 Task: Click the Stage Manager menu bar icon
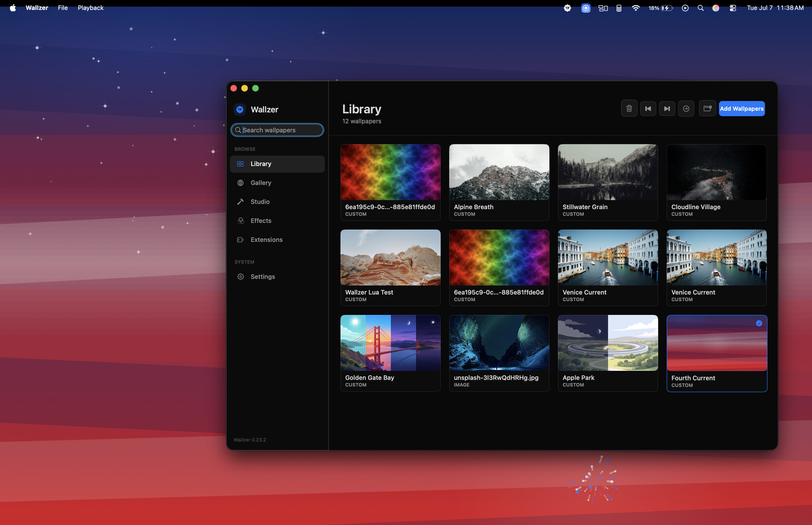tap(603, 8)
